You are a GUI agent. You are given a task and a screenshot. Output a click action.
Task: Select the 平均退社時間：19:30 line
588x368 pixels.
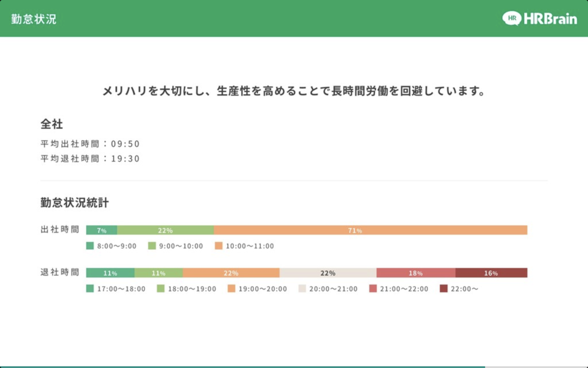(x=90, y=158)
